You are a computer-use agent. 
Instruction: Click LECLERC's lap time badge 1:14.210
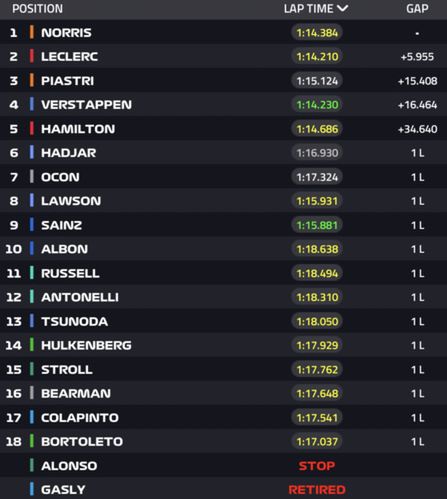click(x=317, y=57)
